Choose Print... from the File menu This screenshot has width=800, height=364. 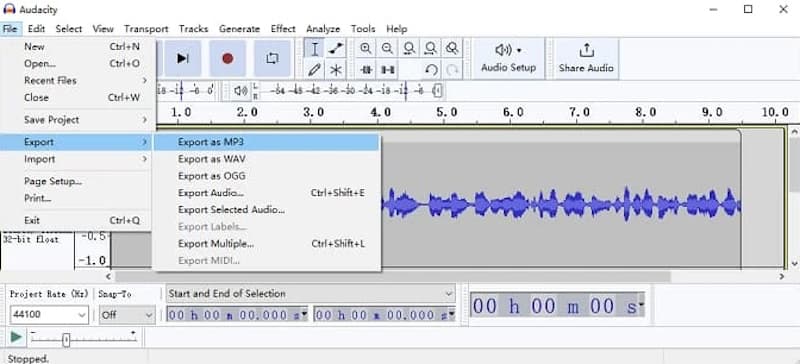pos(76,198)
